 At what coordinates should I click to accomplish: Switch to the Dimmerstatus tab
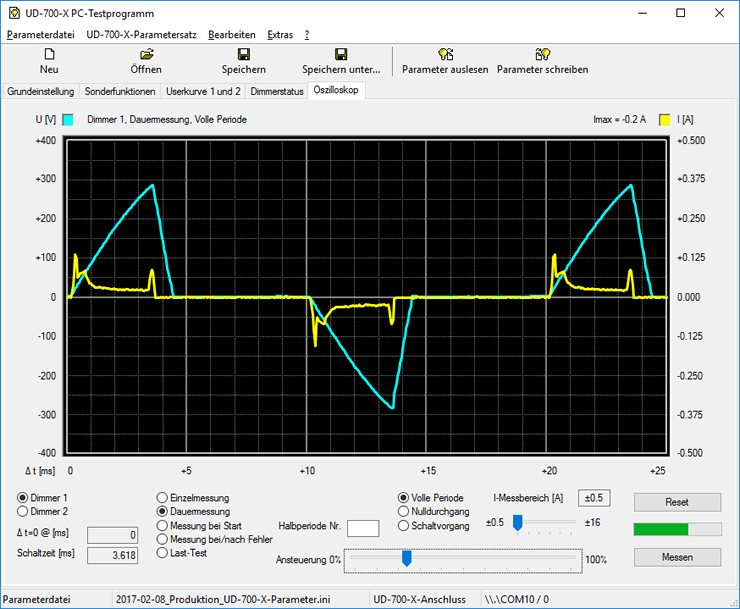coord(277,91)
